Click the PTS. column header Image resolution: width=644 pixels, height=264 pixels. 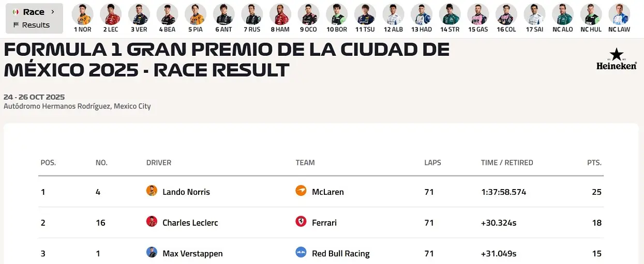594,163
